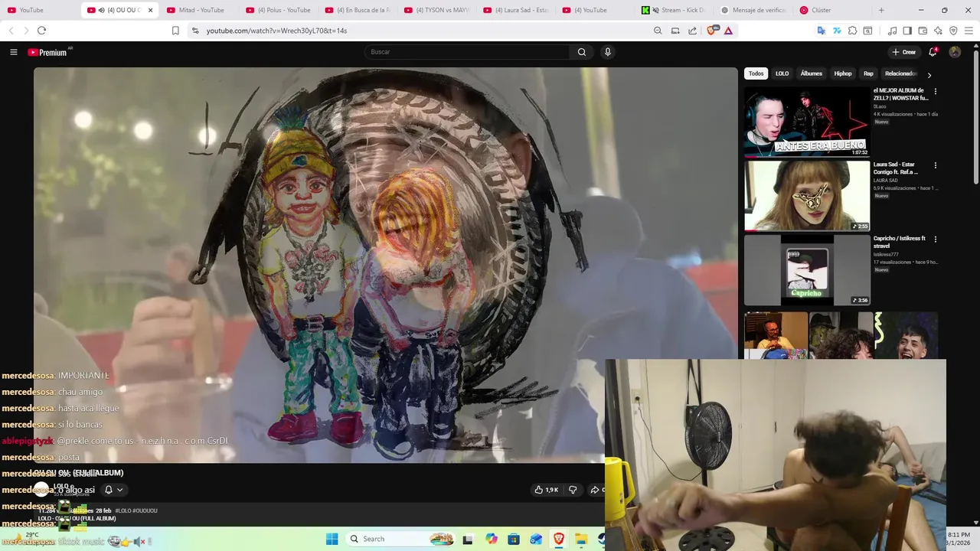Image resolution: width=980 pixels, height=551 pixels.
Task: Switch to the Mensaje de verificación tab
Action: [x=755, y=10]
